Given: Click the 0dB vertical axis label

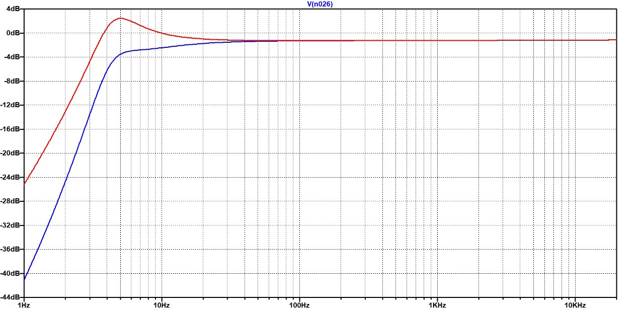Looking at the screenshot, I should pyautogui.click(x=15, y=33).
